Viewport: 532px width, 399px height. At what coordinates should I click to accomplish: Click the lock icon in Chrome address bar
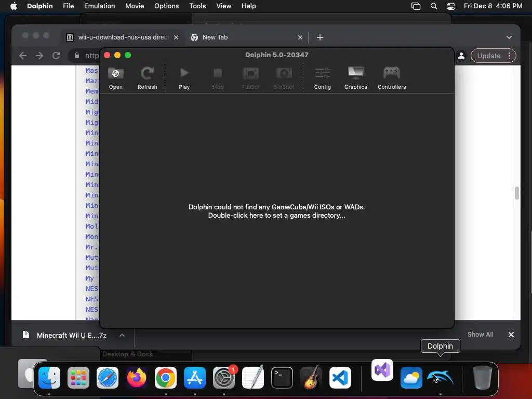77,56
